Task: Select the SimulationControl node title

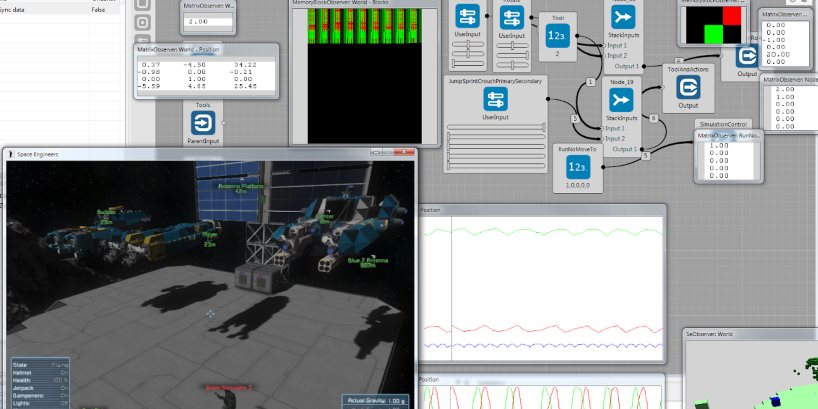Action: click(x=724, y=124)
